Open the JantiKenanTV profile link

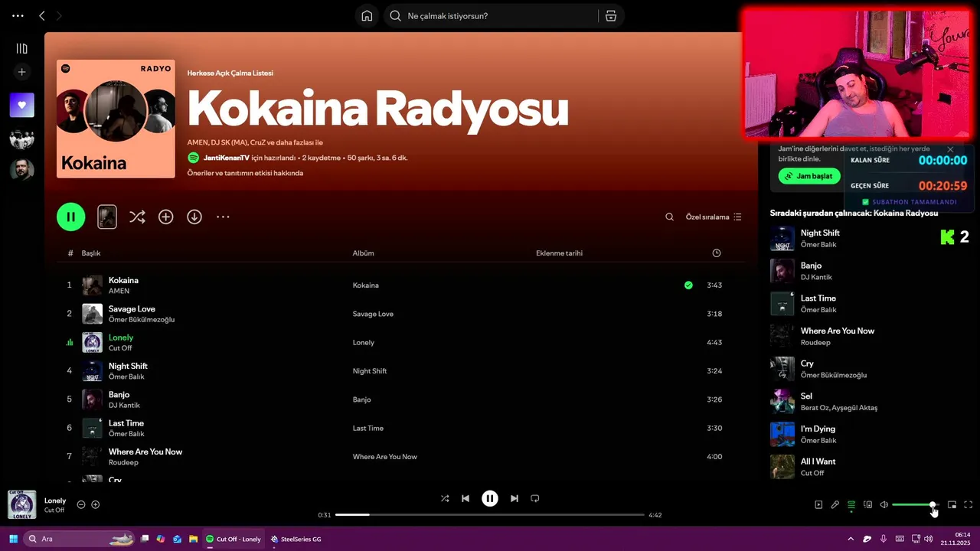click(227, 158)
